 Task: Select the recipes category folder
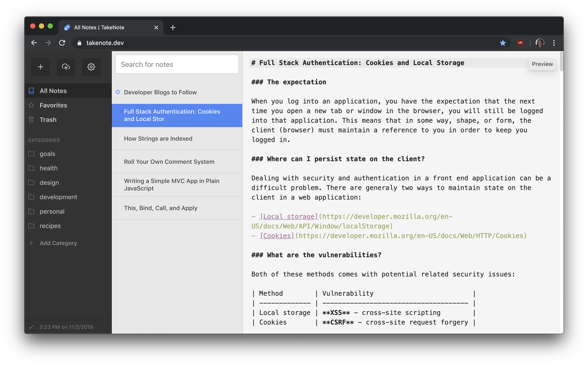(x=50, y=226)
